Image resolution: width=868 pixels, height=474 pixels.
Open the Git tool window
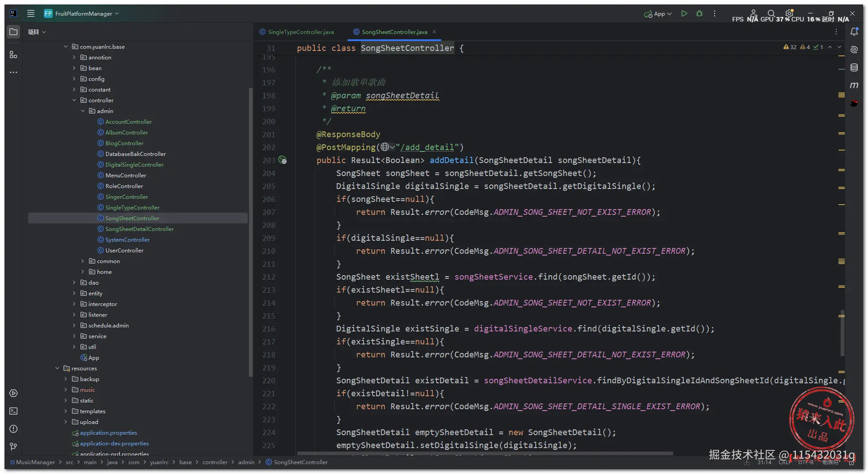click(13, 446)
